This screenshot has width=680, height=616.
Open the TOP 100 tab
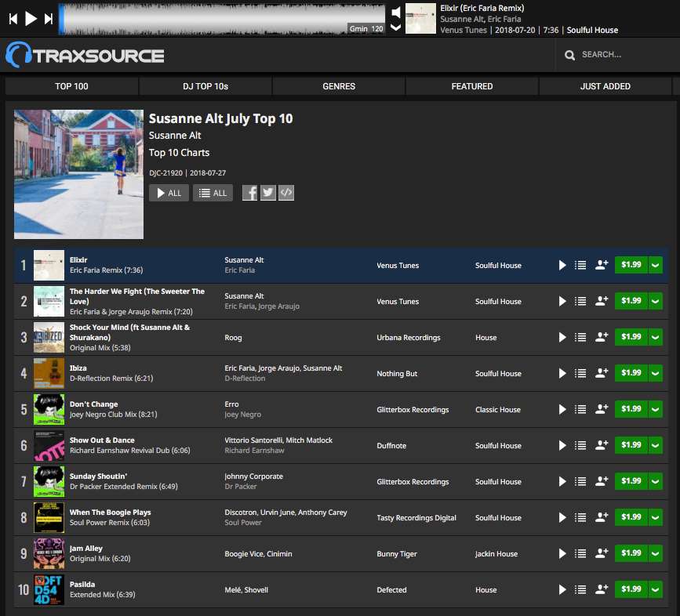pyautogui.click(x=71, y=86)
